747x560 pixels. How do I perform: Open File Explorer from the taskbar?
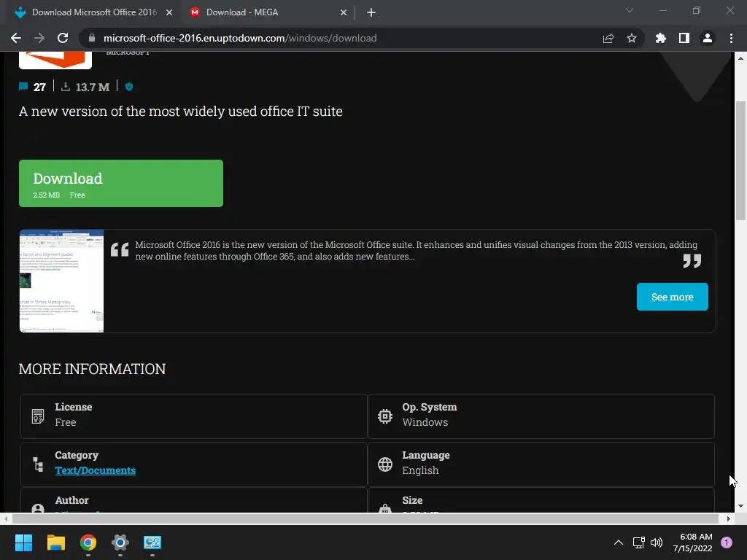(55, 542)
